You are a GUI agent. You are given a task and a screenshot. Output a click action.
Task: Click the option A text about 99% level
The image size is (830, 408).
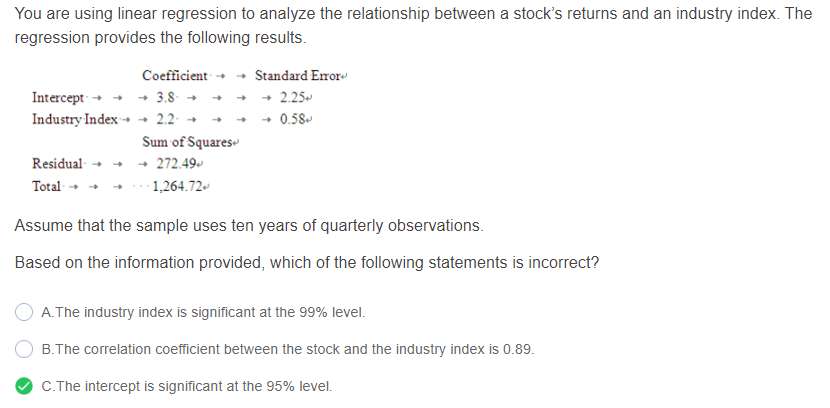(x=204, y=312)
